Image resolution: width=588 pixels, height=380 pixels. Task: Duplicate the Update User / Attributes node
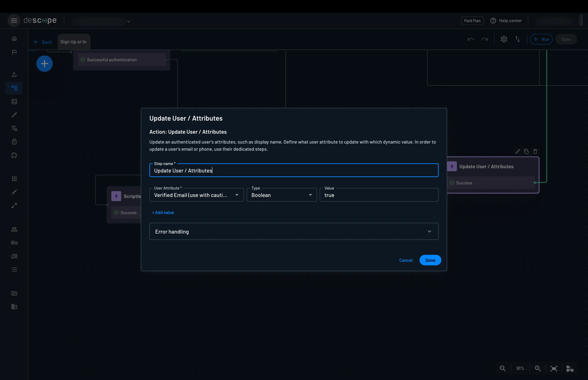[526, 152]
